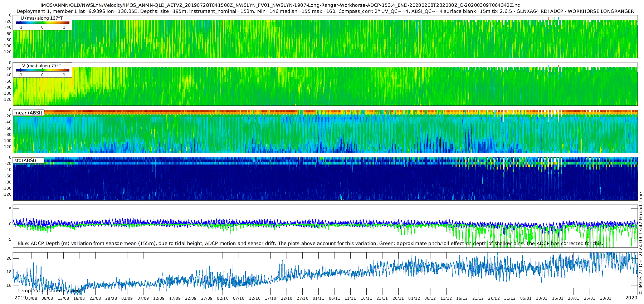Click the file path title line at top

280,5
